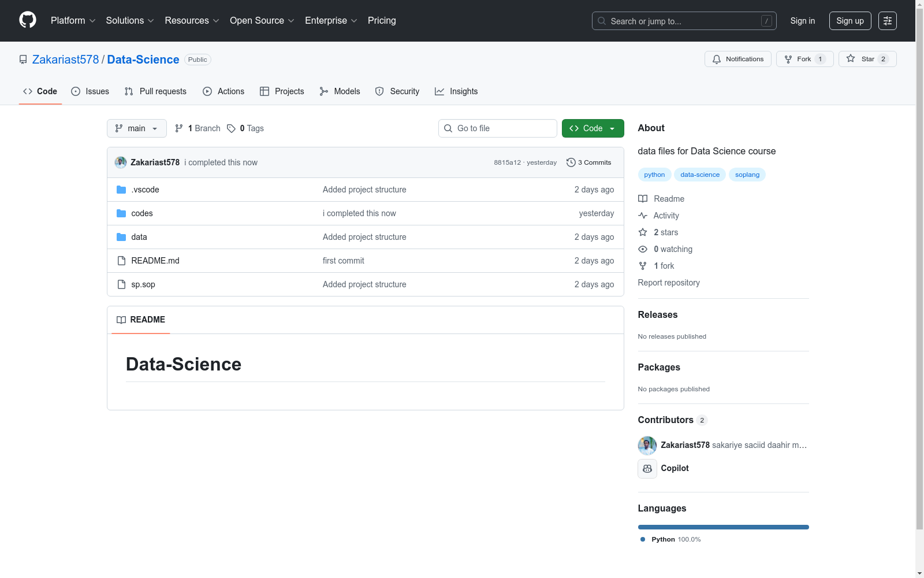Focus the Go to file input
The width and height of the screenshot is (924, 578).
[x=498, y=128]
